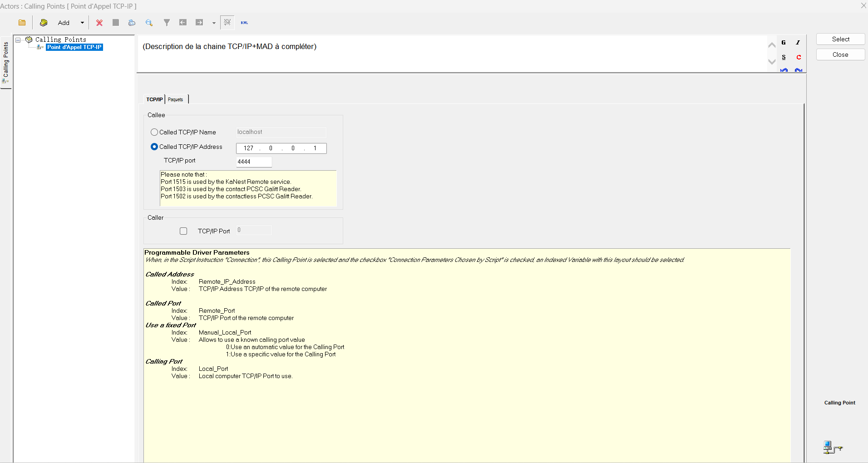Apply underline with the S format icon

784,57
